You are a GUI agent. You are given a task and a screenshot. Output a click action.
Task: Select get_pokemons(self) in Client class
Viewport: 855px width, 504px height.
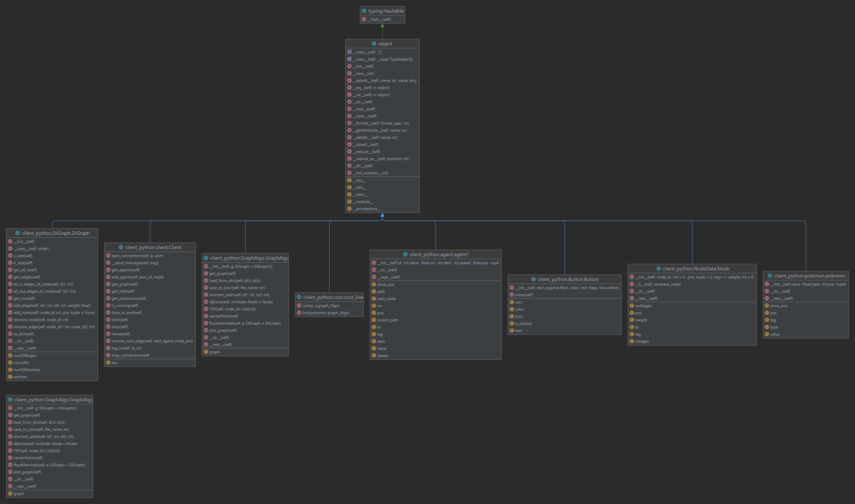coord(128,299)
